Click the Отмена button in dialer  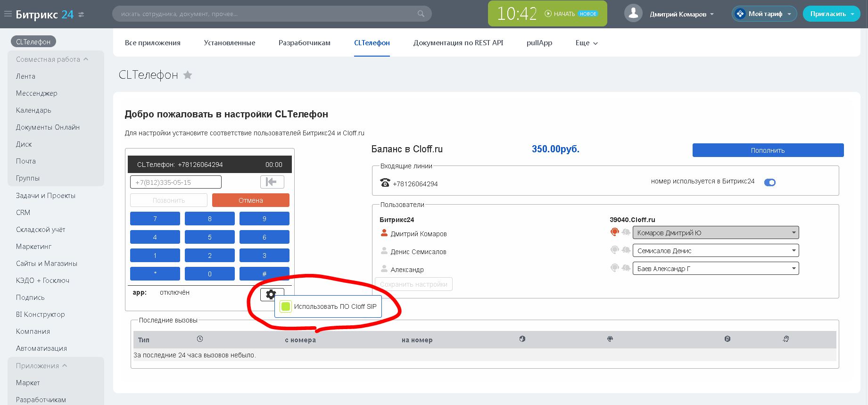click(x=251, y=200)
